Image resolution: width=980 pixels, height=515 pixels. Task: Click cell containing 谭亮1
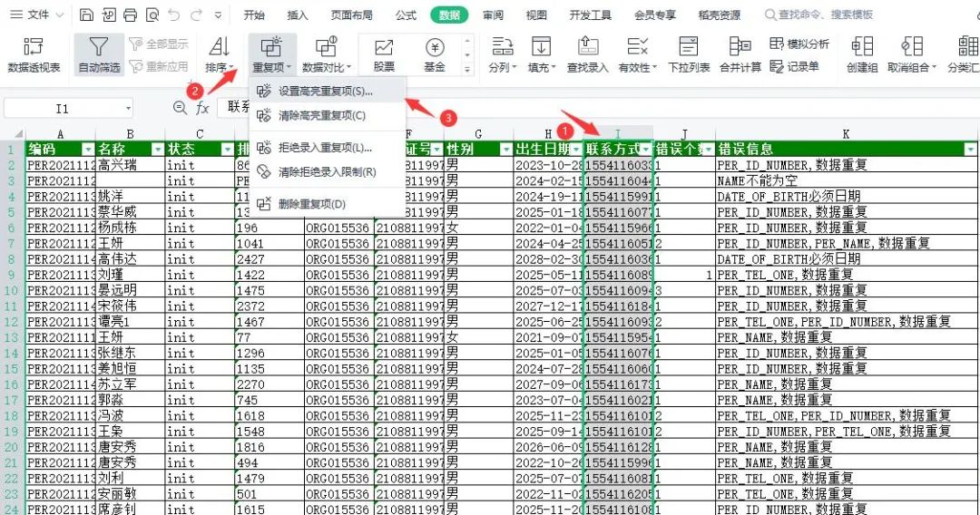[130, 322]
